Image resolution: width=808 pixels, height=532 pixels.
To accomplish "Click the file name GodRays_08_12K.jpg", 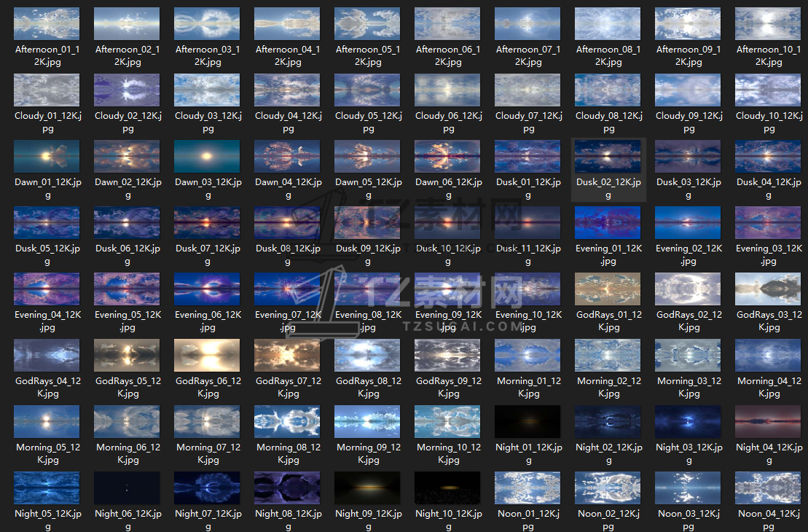I will tap(369, 387).
